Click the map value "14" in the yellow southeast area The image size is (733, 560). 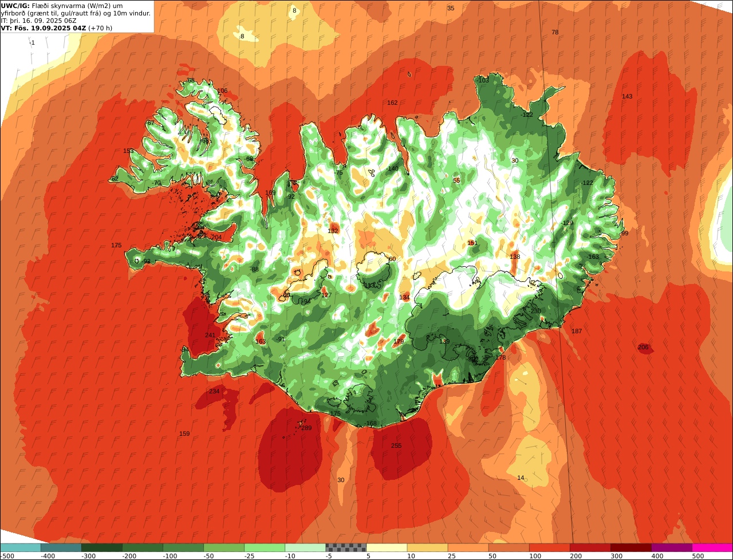coord(521,478)
